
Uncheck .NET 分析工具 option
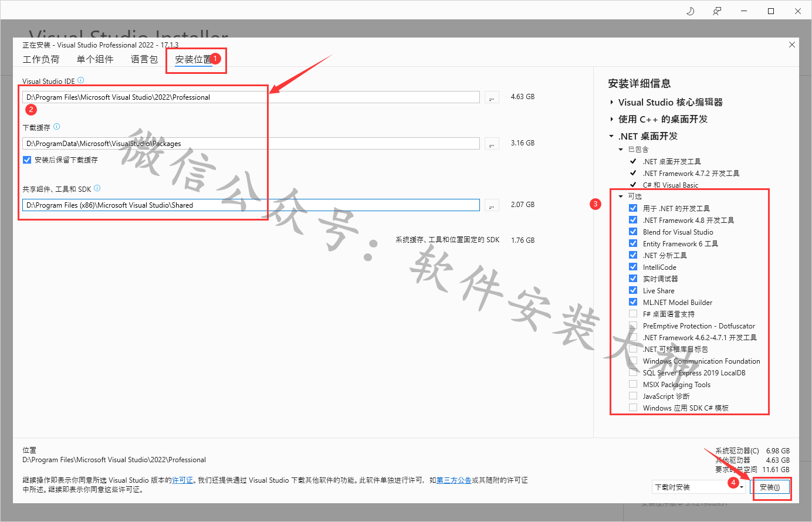tap(633, 255)
